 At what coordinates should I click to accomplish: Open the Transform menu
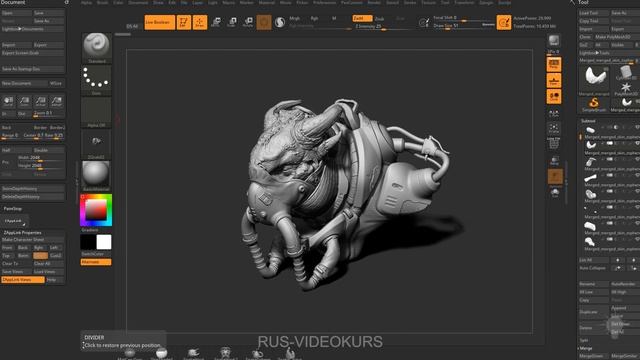(x=464, y=2)
